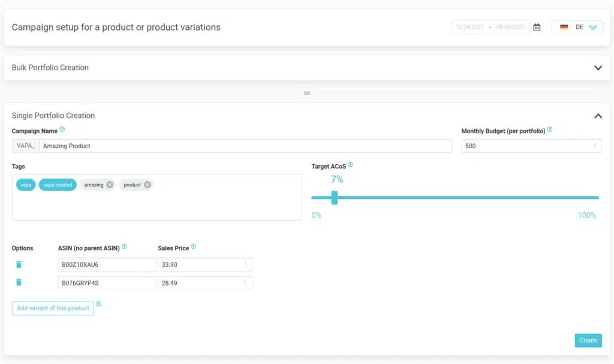Click Add variant of this product

pyautogui.click(x=53, y=308)
